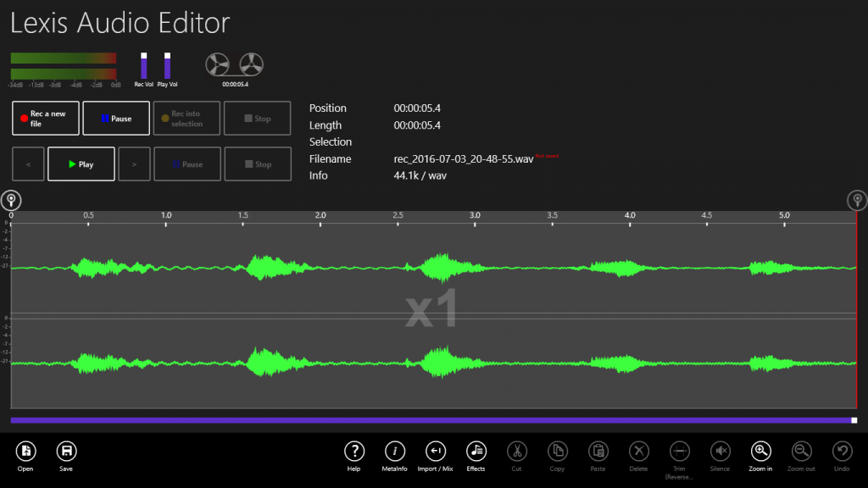
Task: Apply Silence to the audio
Action: (x=720, y=452)
